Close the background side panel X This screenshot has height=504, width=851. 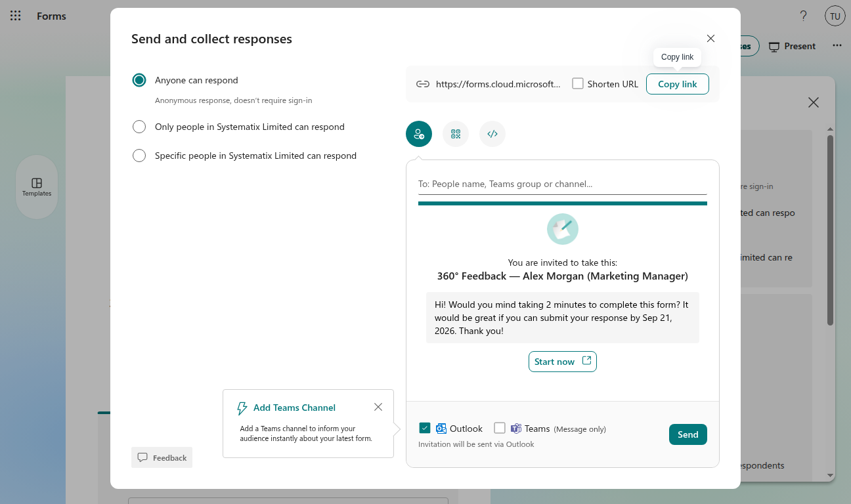click(814, 102)
